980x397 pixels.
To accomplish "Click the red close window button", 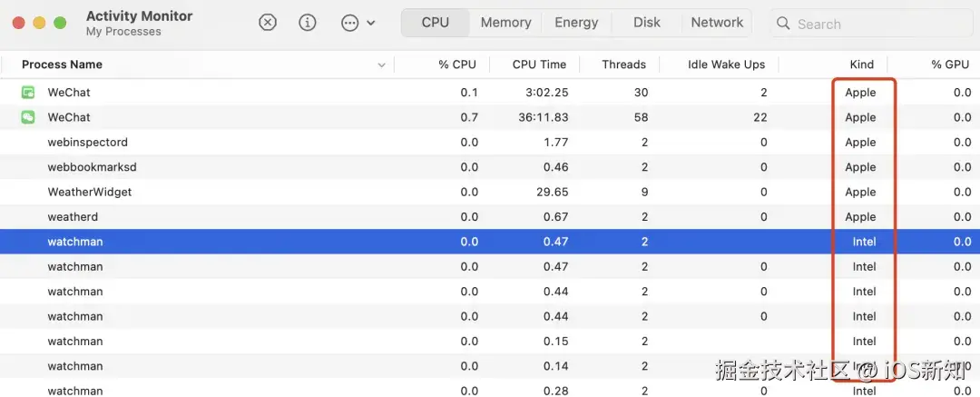I will [x=19, y=23].
